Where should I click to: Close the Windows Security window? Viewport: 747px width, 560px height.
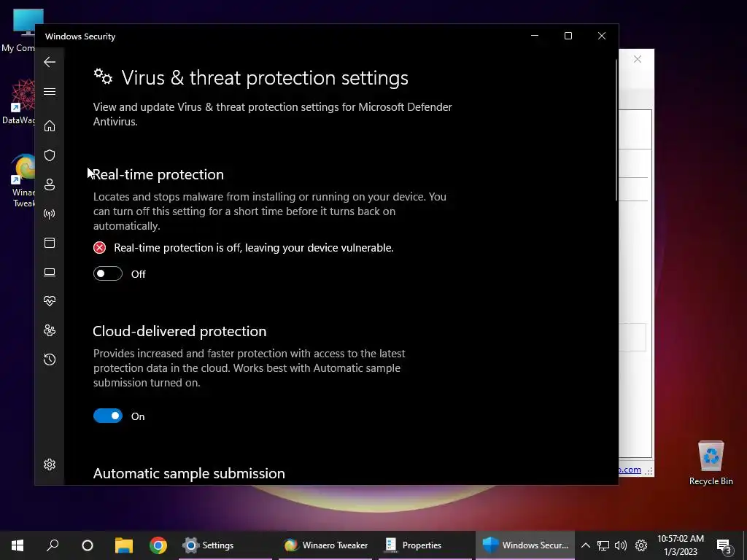tap(602, 36)
